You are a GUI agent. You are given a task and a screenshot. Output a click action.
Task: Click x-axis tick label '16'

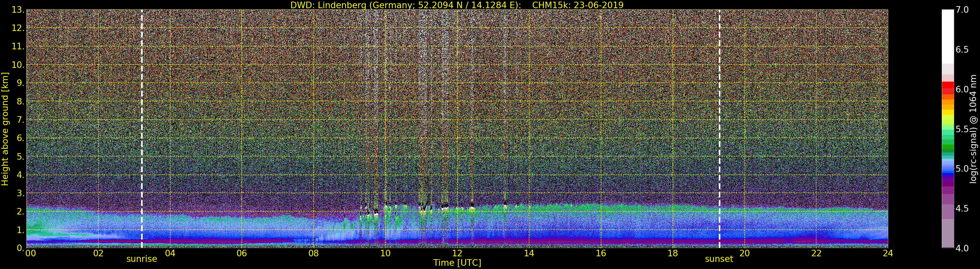pyautogui.click(x=601, y=253)
